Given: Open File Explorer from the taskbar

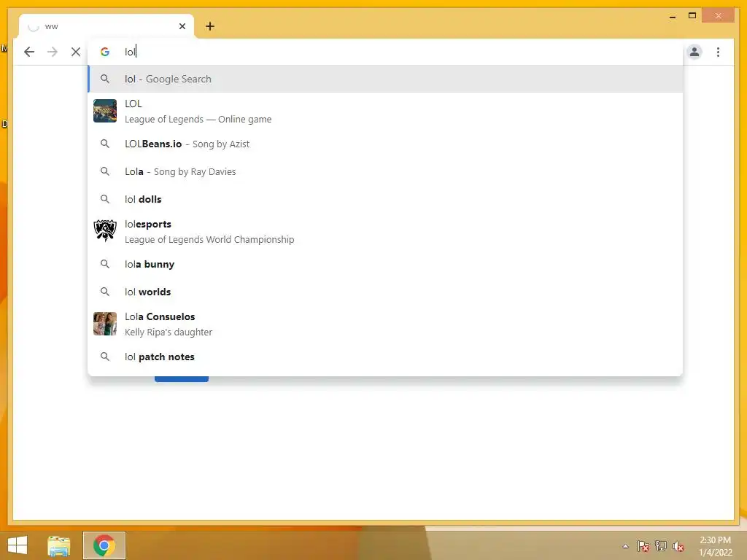Looking at the screenshot, I should 58,545.
